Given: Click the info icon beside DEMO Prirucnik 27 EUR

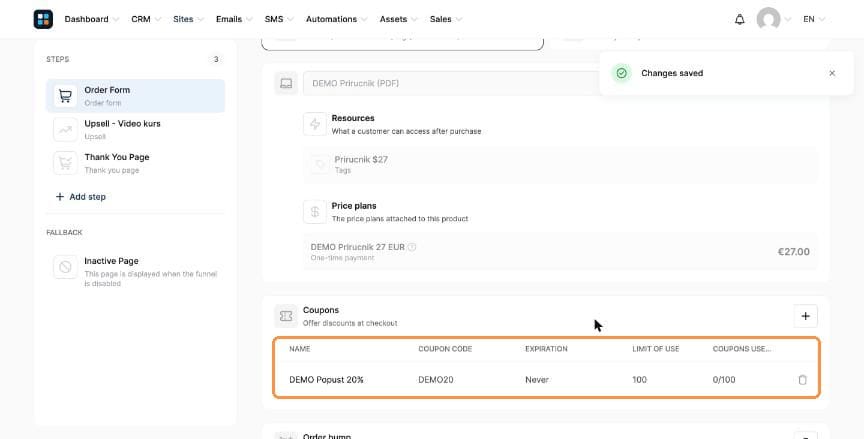Looking at the screenshot, I should pos(412,247).
